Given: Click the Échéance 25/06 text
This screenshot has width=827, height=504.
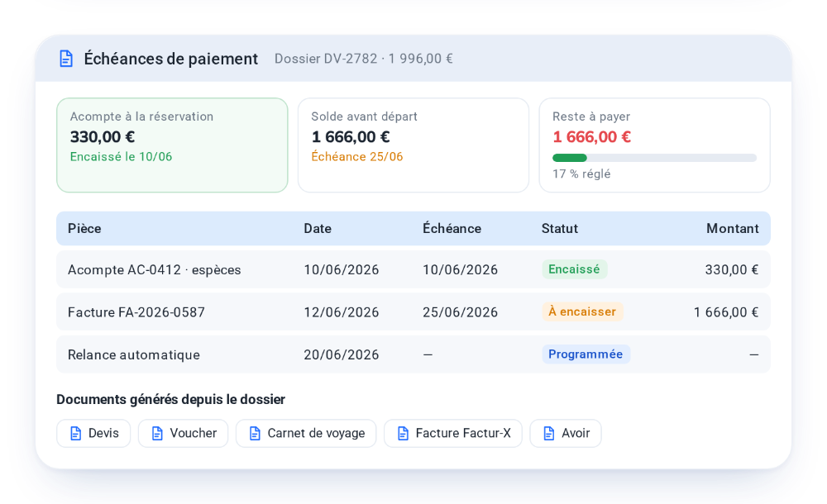Looking at the screenshot, I should coord(357,157).
